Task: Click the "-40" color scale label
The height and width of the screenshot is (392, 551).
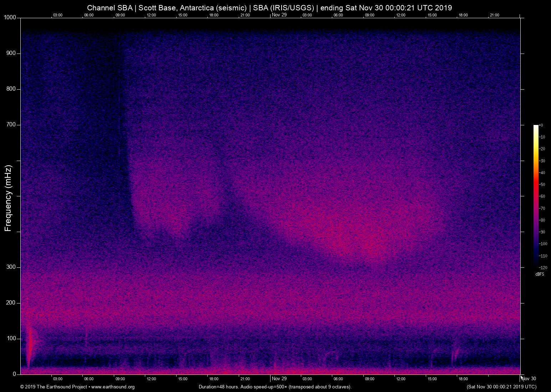Action: [542, 173]
